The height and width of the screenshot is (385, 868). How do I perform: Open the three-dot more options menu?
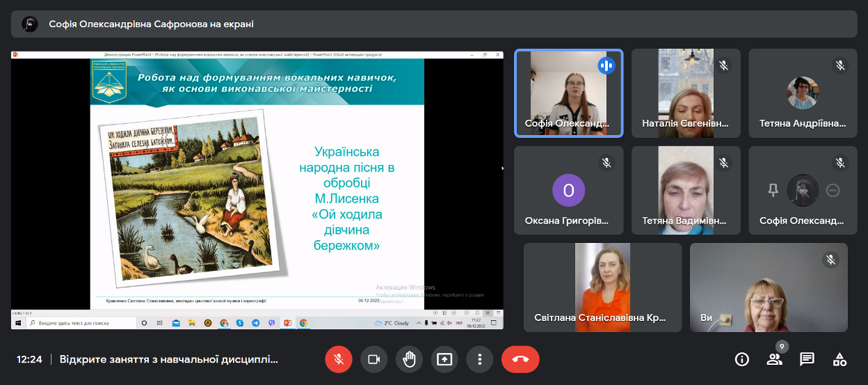479,359
